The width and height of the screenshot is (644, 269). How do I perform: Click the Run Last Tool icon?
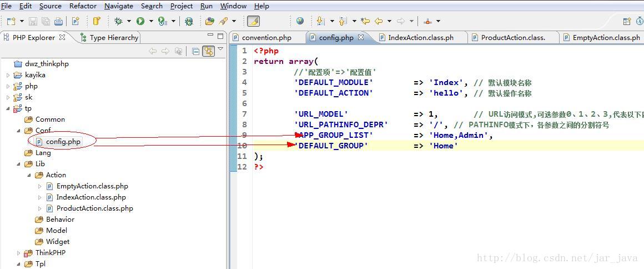point(163,21)
